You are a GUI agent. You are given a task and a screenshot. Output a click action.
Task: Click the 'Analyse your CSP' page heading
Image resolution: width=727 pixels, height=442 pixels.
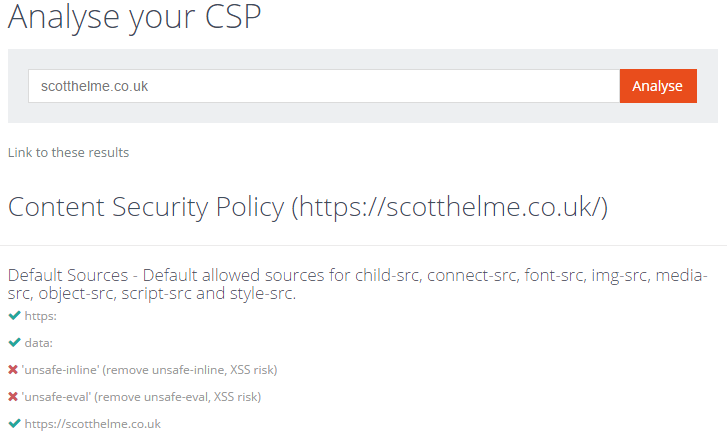(x=134, y=19)
